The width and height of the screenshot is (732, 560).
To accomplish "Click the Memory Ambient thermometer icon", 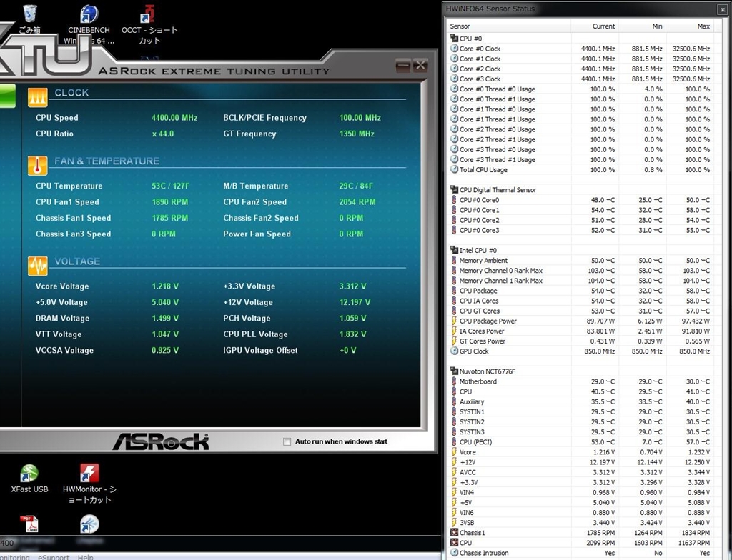I will (x=454, y=261).
